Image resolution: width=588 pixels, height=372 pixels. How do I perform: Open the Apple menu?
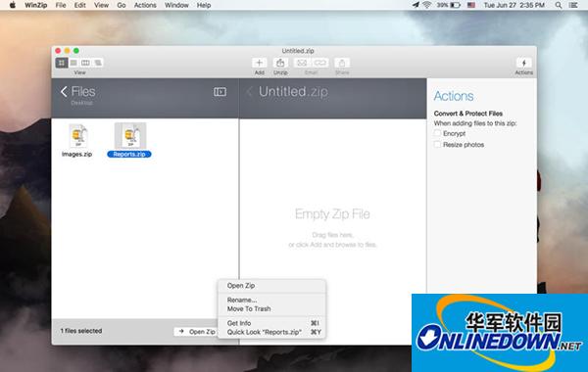[x=13, y=5]
